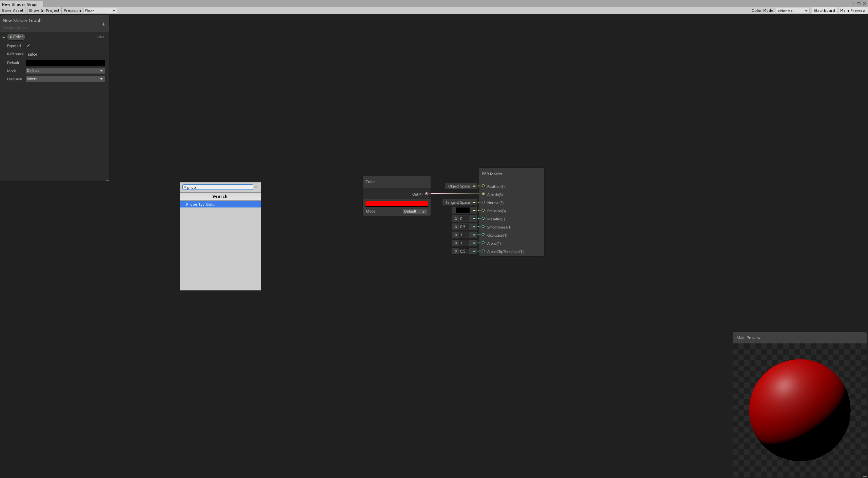Uncheck the Exposed checkbox
The width and height of the screenshot is (868, 478).
[28, 45]
